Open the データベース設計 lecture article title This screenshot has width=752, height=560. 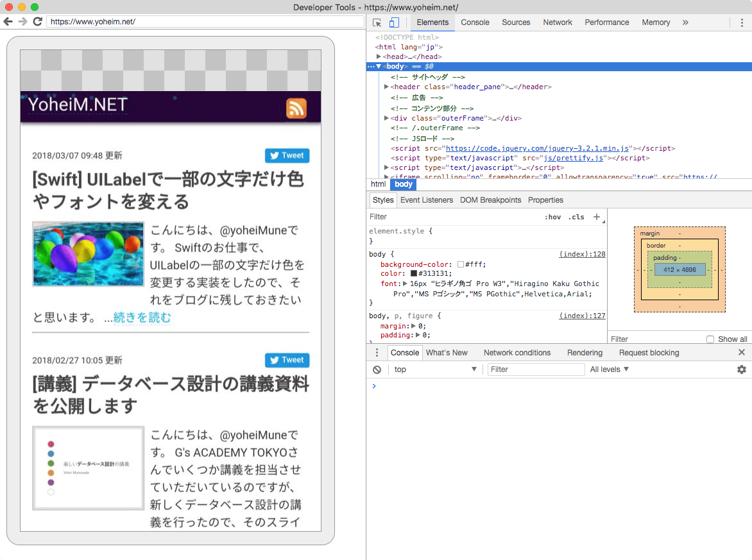pos(171,395)
